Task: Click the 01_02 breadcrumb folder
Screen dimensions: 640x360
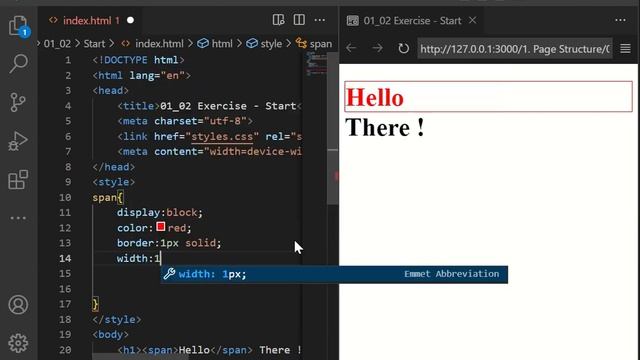Action: tap(57, 44)
